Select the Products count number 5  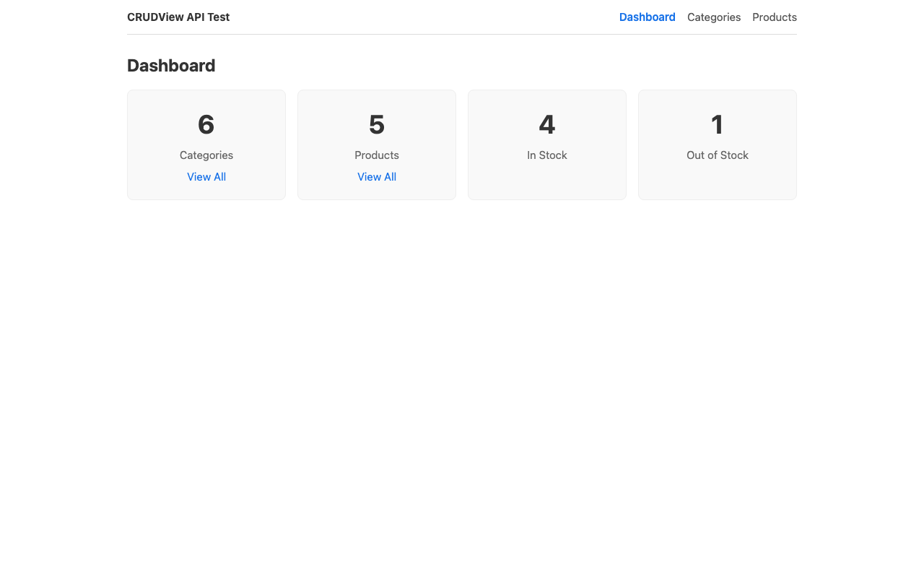pyautogui.click(x=377, y=124)
